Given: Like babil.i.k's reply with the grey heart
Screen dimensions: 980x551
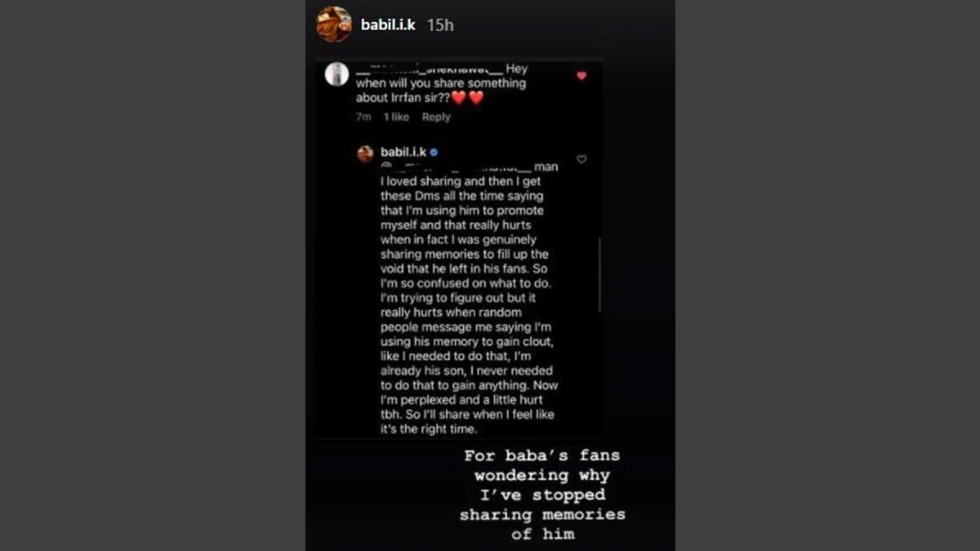Looking at the screenshot, I should pos(581,159).
